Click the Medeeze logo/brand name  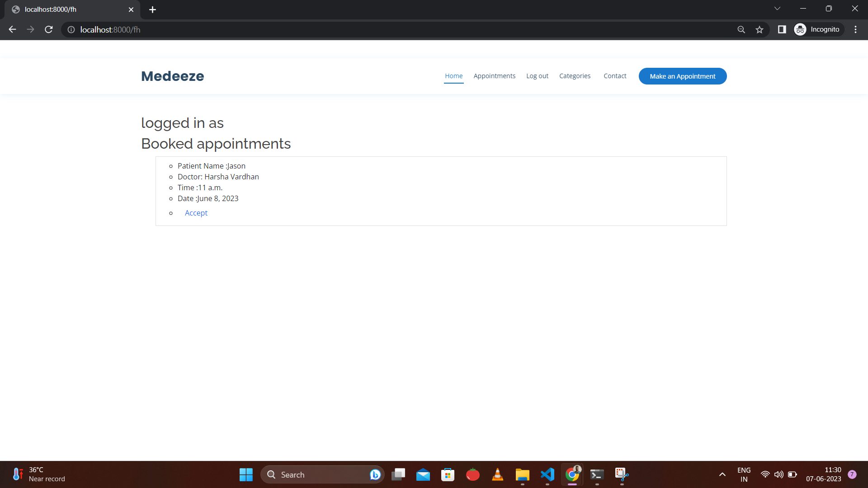click(x=172, y=75)
